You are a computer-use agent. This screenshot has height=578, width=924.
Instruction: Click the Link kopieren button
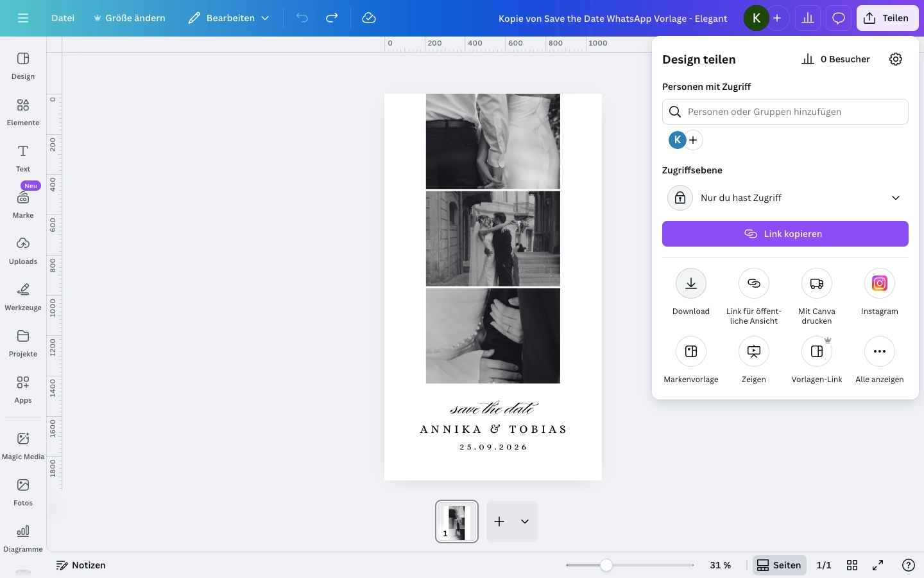click(785, 234)
